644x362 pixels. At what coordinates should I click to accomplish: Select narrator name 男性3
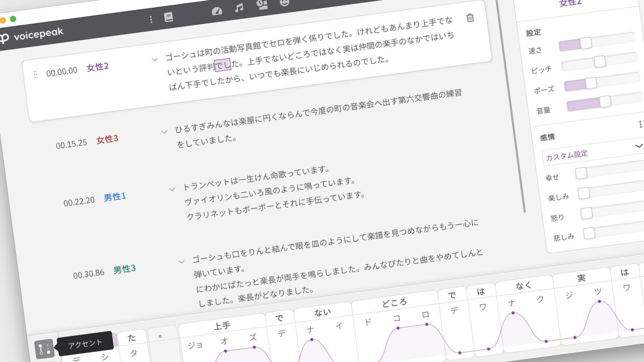[x=125, y=269]
